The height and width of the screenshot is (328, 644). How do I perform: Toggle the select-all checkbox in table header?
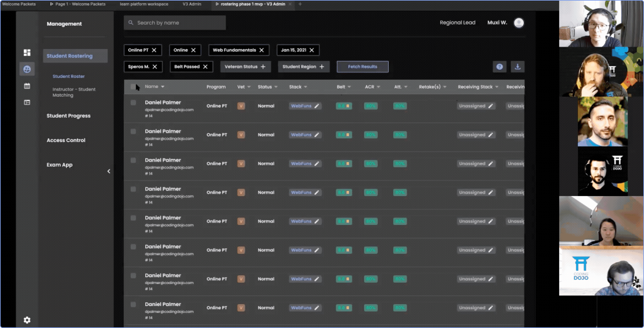[x=133, y=87]
